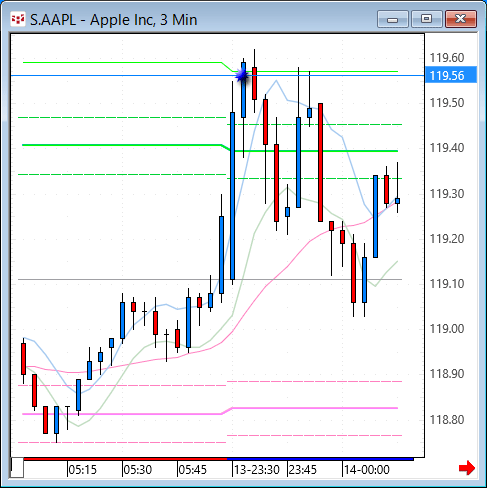
Task: Click the small white box at bottom-left corner
Action: [x=17, y=468]
